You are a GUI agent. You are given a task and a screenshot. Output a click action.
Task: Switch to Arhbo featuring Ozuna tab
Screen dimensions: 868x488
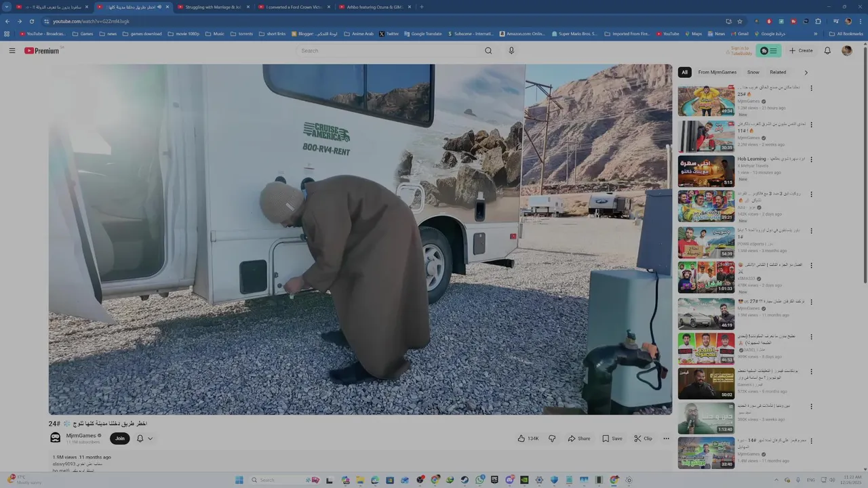coord(374,7)
